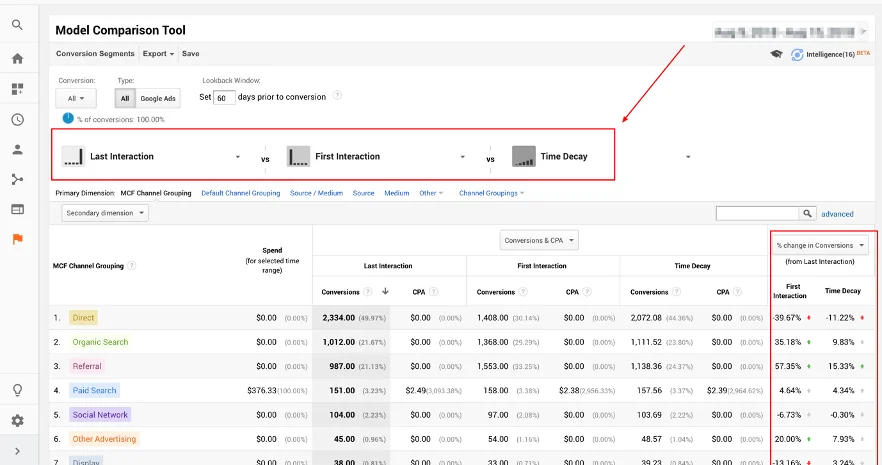
Task: Click help icon beside Last Interaction CPA
Action: coord(434,292)
